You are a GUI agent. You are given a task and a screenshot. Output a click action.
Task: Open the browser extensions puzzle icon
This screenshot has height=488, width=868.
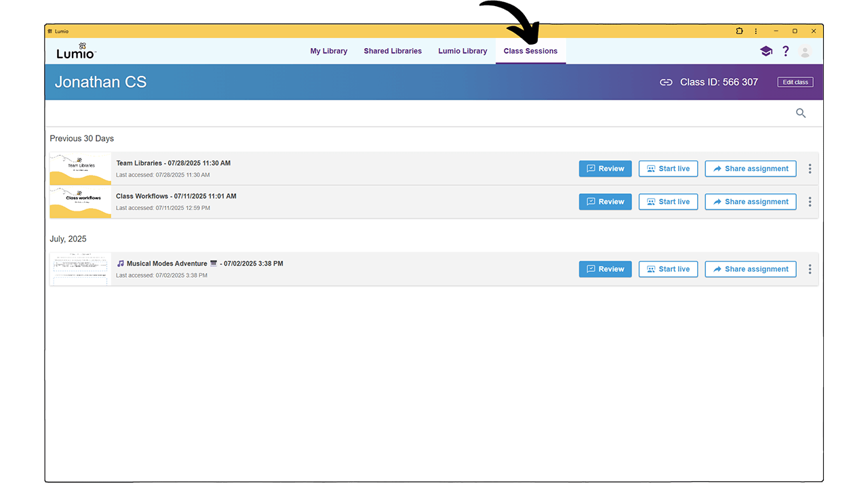coord(738,30)
